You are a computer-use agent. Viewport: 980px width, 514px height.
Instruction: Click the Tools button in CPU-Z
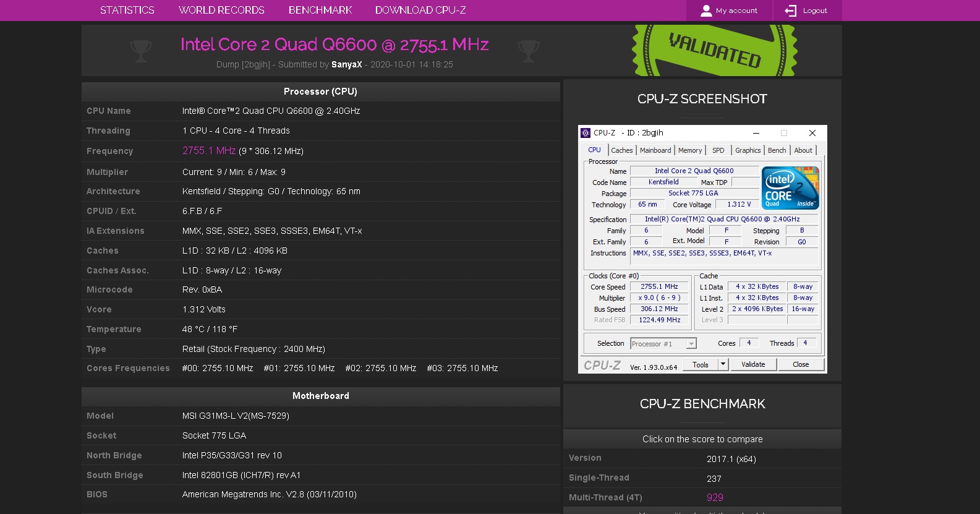701,365
